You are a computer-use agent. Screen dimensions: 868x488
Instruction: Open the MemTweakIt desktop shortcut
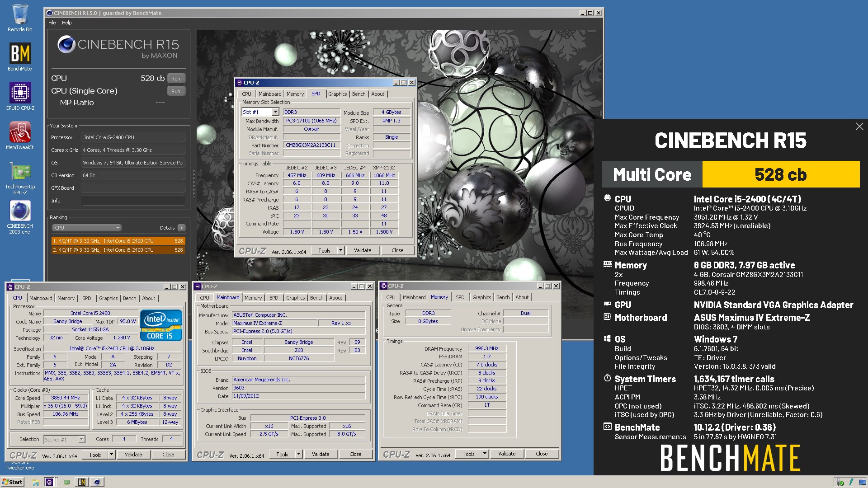click(x=20, y=136)
